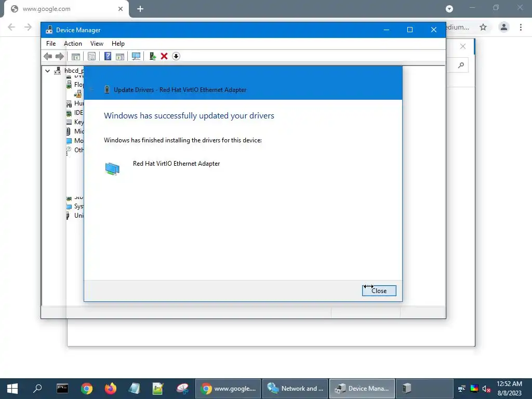Launch the scissors snipping tool taskbar icon

pos(182,389)
